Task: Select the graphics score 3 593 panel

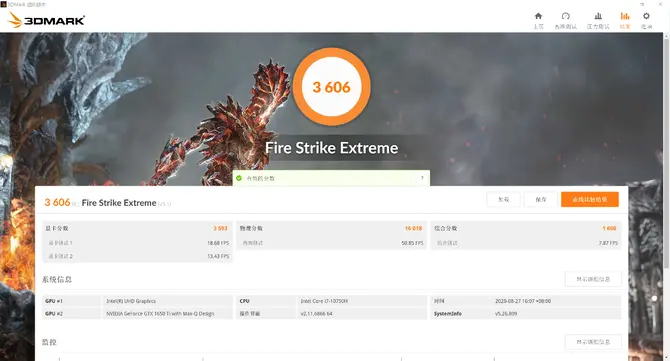Action: tap(137, 242)
